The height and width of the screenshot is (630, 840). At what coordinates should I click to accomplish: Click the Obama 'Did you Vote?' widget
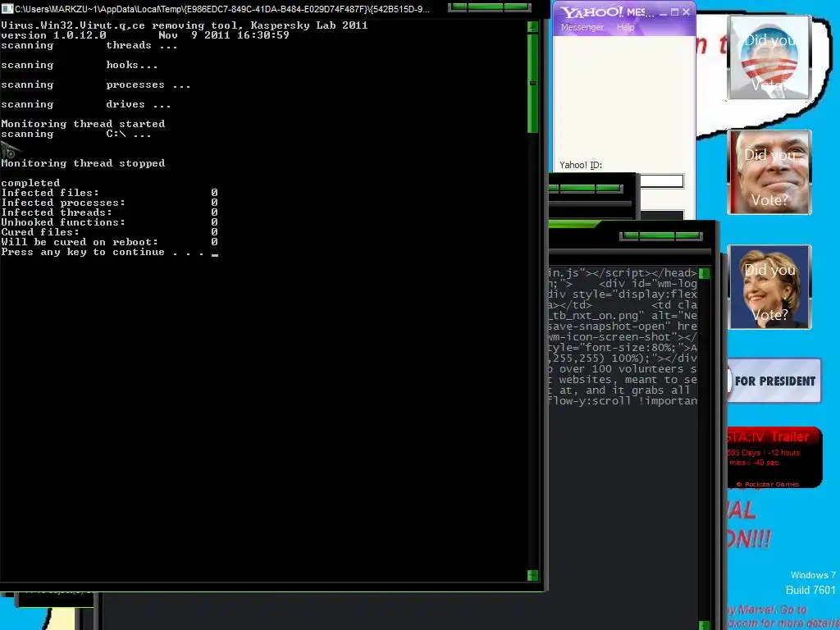pos(769,57)
